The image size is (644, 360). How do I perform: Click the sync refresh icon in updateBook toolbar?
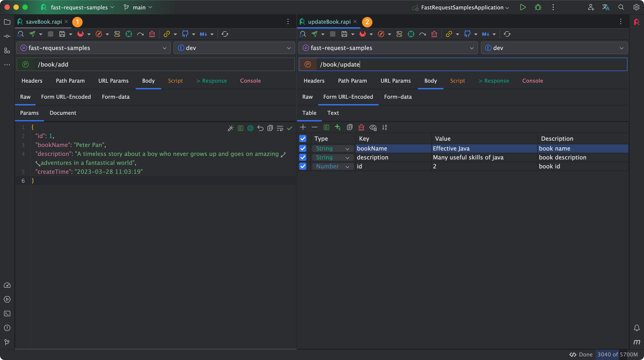coord(507,34)
